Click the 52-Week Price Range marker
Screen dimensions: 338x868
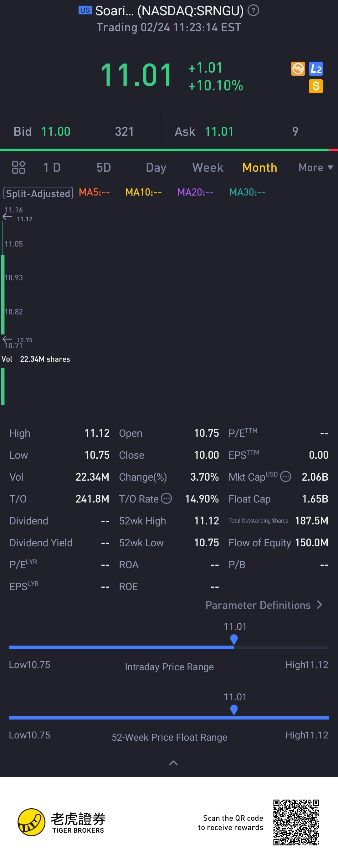tap(234, 710)
